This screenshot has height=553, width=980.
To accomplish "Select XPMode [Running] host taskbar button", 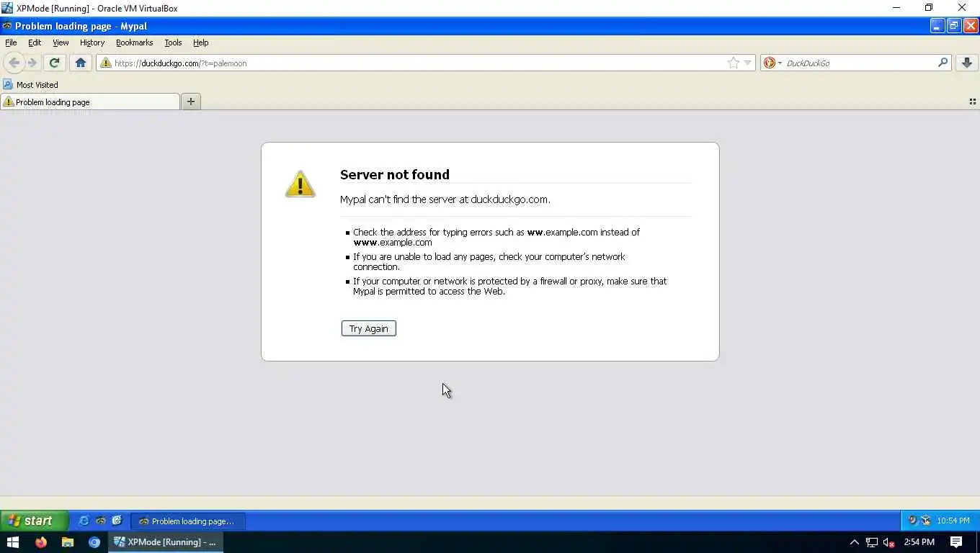I will [x=166, y=542].
